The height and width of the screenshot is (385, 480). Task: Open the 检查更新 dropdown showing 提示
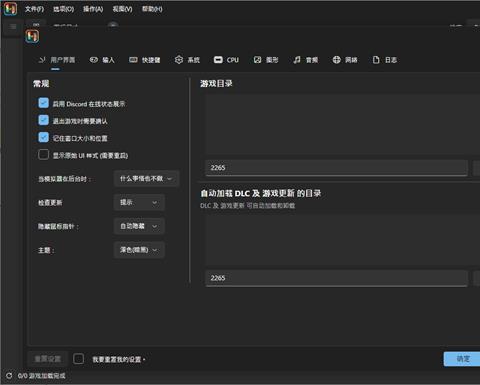click(x=139, y=202)
